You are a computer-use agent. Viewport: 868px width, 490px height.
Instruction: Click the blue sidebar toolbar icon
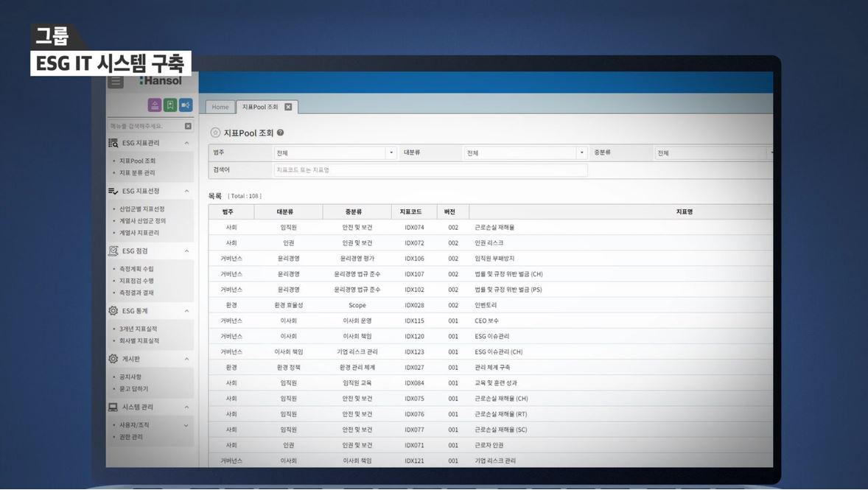point(186,105)
